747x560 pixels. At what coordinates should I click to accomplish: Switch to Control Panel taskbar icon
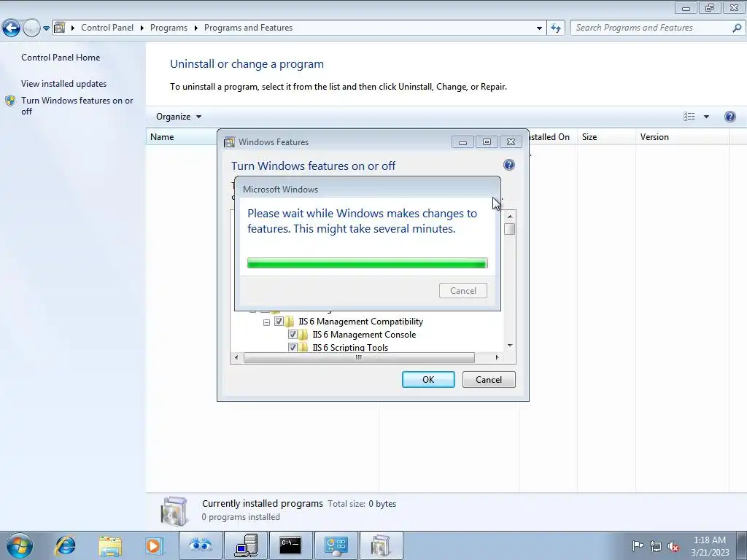(x=336, y=545)
